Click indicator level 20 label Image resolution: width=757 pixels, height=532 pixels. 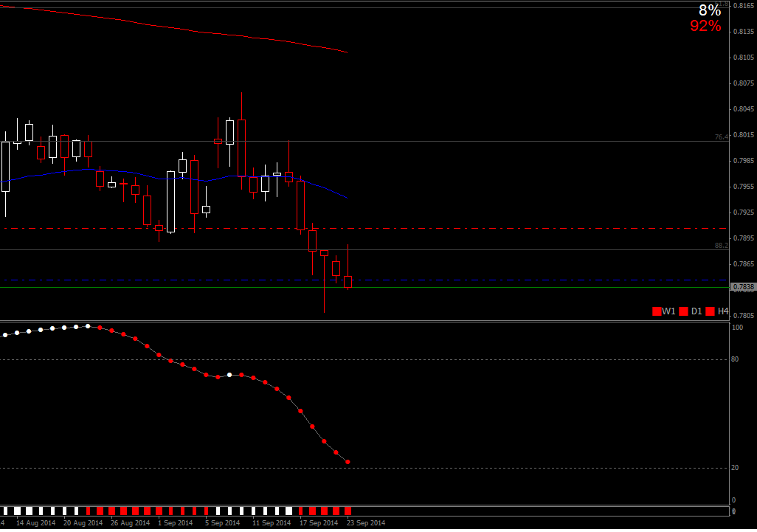[735, 468]
